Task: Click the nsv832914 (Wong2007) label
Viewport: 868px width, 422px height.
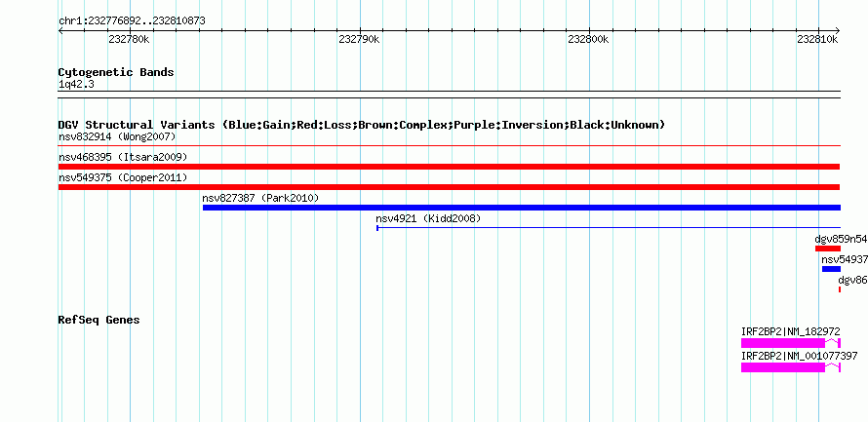Action: tap(117, 136)
